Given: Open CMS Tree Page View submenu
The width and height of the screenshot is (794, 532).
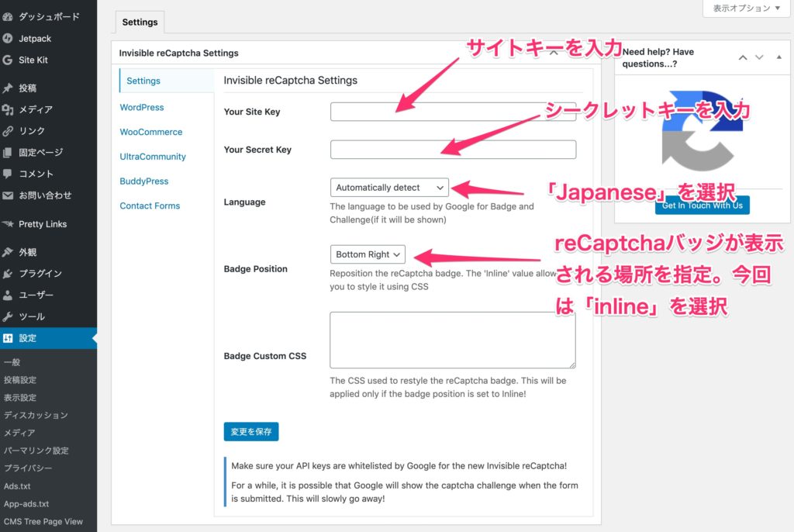Looking at the screenshot, I should tap(43, 521).
